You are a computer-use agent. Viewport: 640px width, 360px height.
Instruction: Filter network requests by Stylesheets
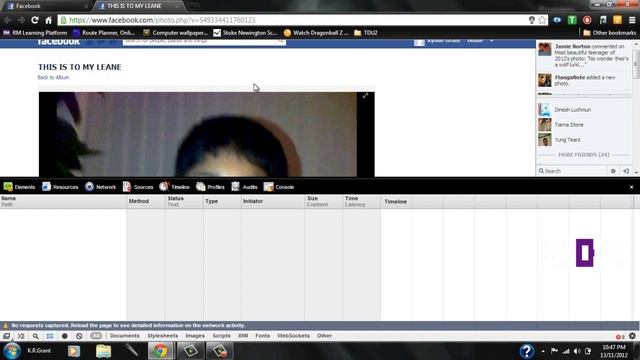coord(162,336)
